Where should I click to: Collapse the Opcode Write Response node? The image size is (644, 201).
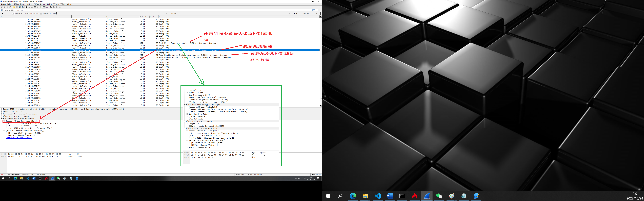click(x=4, y=121)
